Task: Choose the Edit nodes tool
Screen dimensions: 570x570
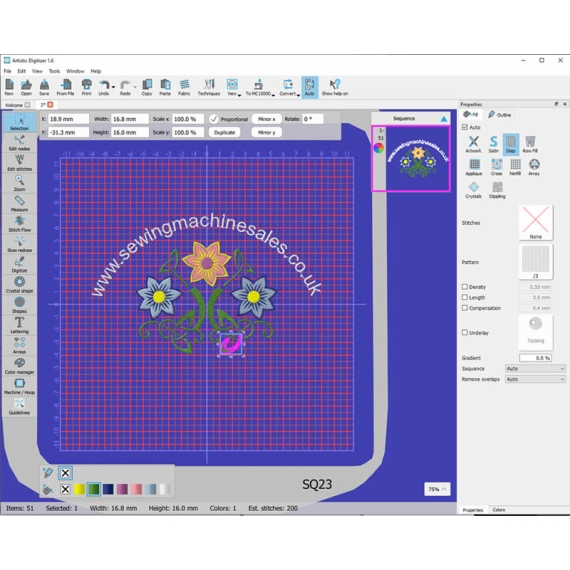Action: tap(19, 143)
